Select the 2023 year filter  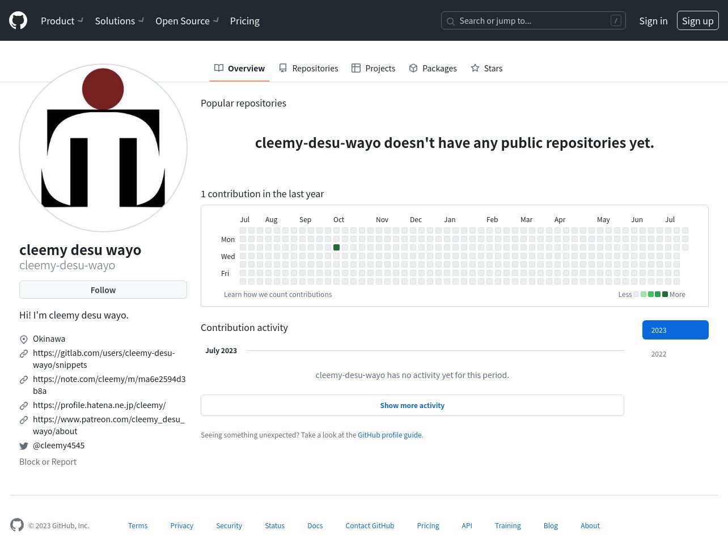(x=675, y=330)
